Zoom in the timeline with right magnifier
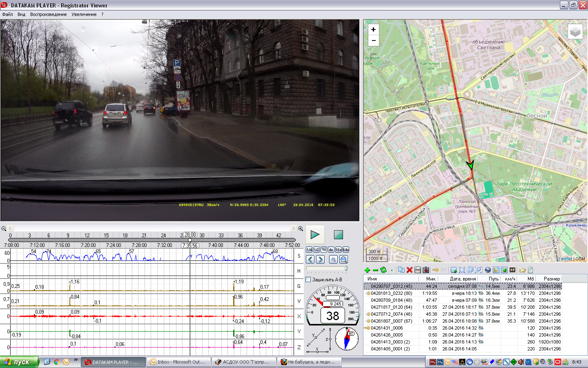Viewport: 588px width, 368px height. (301, 229)
